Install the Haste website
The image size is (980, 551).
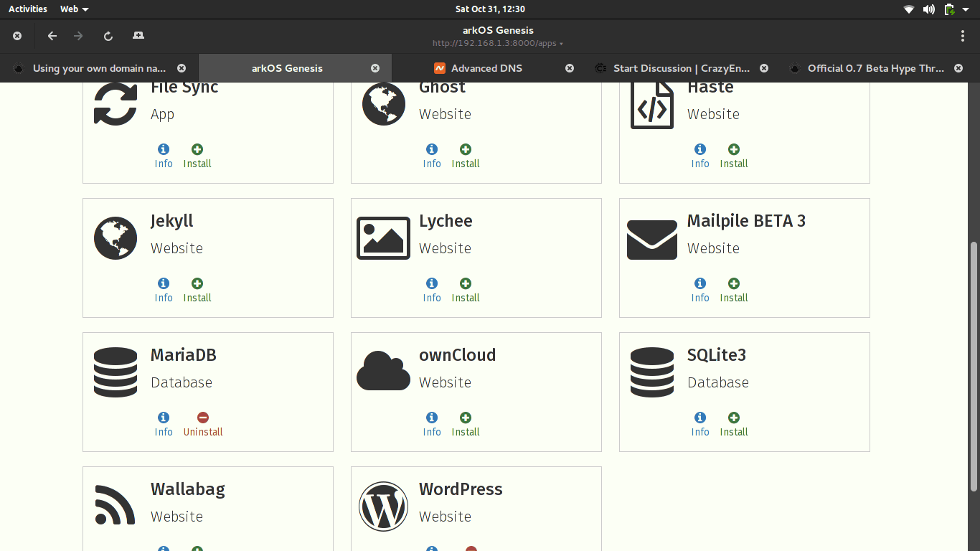point(734,156)
